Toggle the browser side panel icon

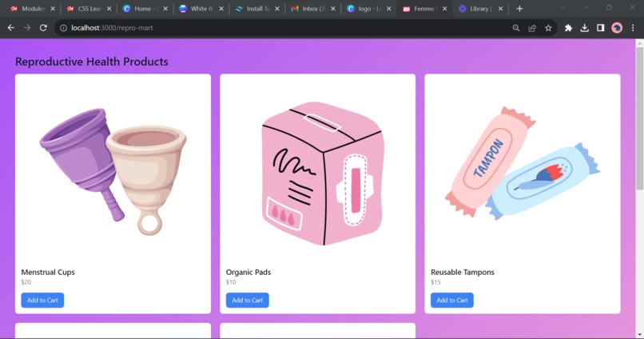coord(601,28)
